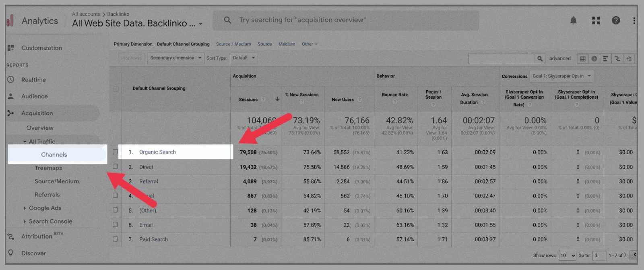Click the table search magnifier button
644x270 pixels.
(540, 59)
